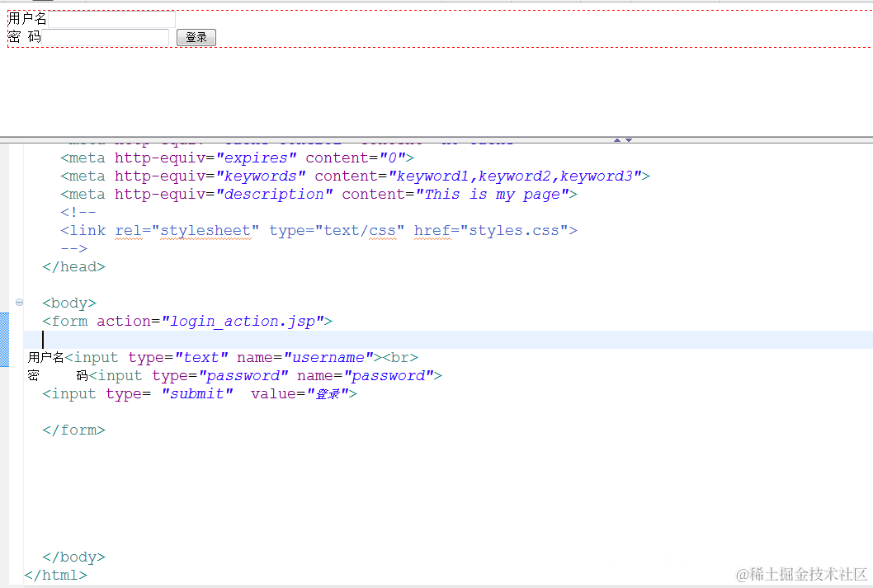The height and width of the screenshot is (588, 873).
Task: Click the 用户名 username input field in preview
Action: [112, 20]
